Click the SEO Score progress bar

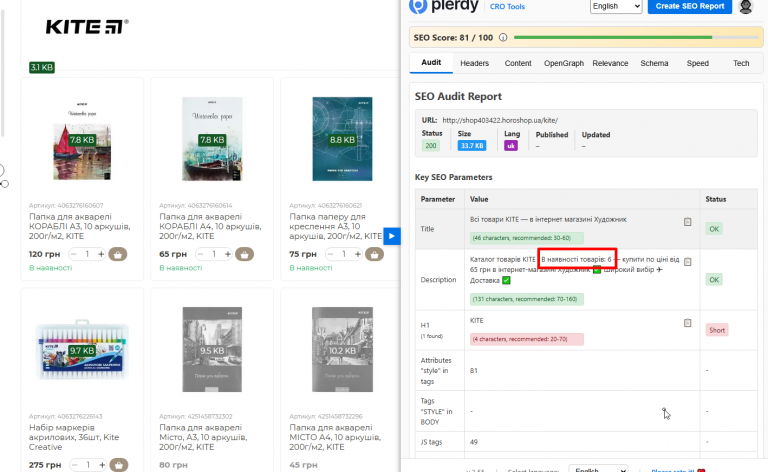pos(636,37)
